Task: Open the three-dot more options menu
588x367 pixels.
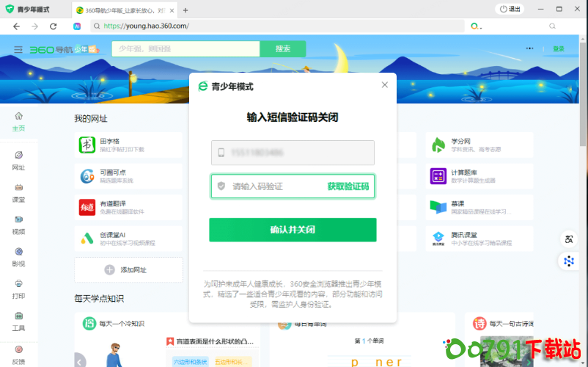Action: tap(529, 48)
